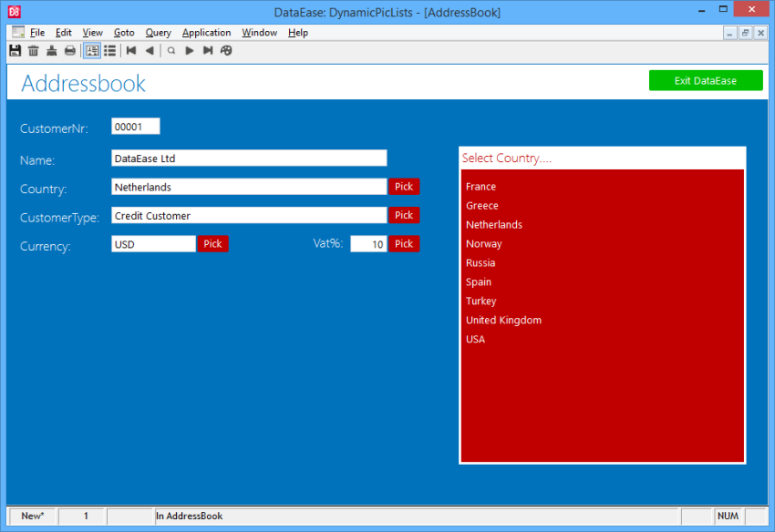Switch to Form view icon
Screen dimensions: 775x532
(x=92, y=50)
